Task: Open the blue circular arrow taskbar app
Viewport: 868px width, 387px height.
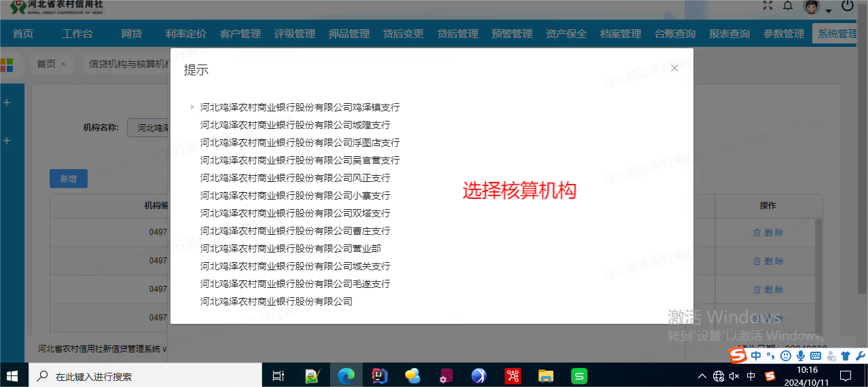Action: (479, 375)
